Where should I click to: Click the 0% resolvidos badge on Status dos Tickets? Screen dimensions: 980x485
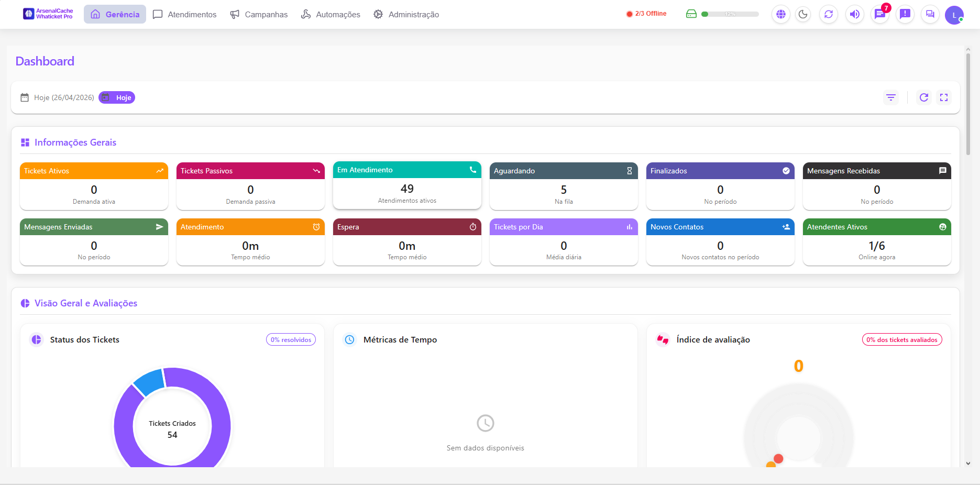click(x=291, y=339)
